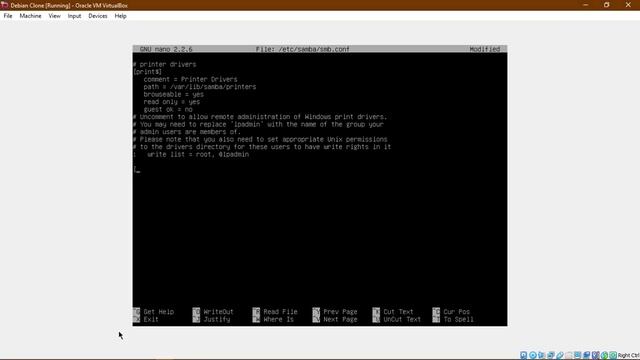Click the 'read only = yes' line
The image size is (640, 360).
tap(171, 102)
